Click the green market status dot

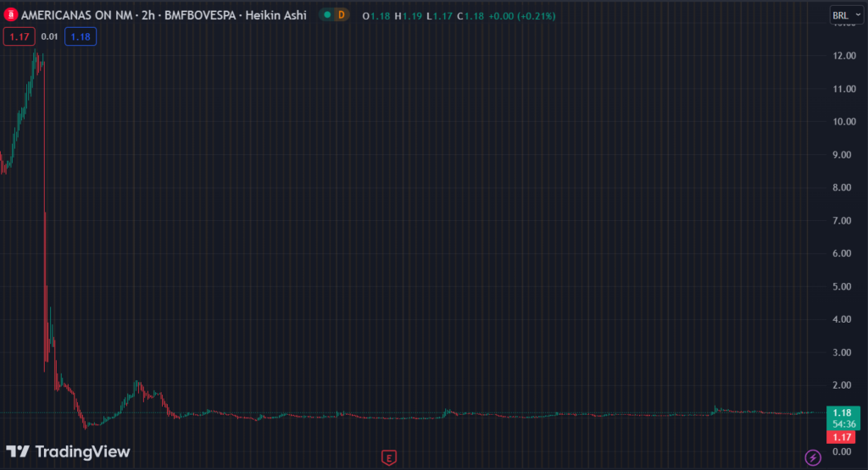tap(327, 15)
